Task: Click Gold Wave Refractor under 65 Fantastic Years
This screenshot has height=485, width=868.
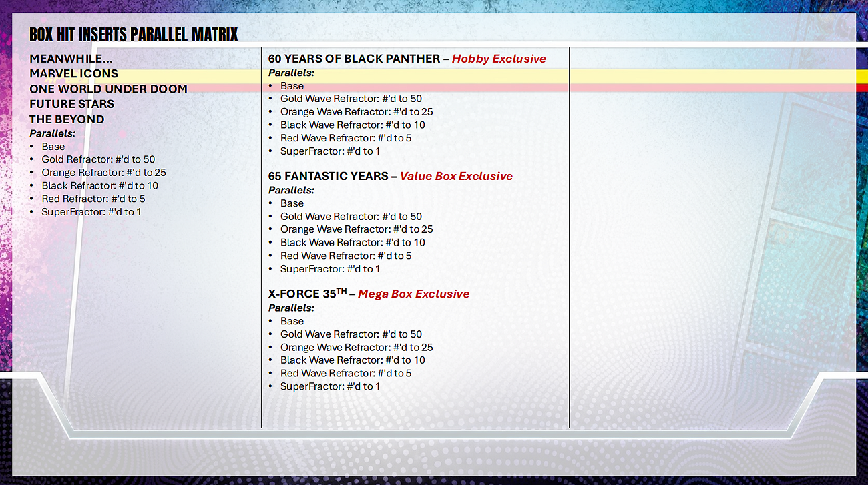Action: click(351, 216)
